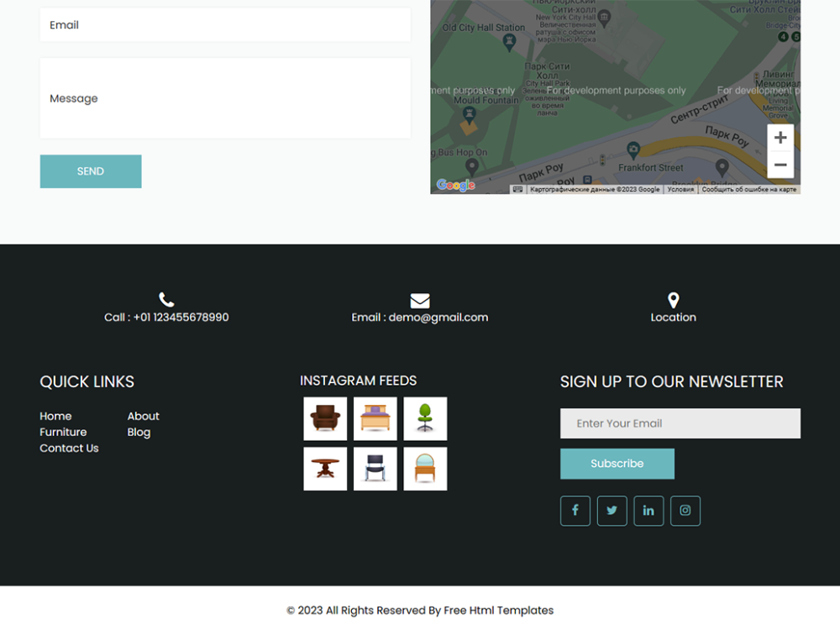Open the LinkedIn profile icon
Screen dimensions: 840x630
click(x=648, y=511)
